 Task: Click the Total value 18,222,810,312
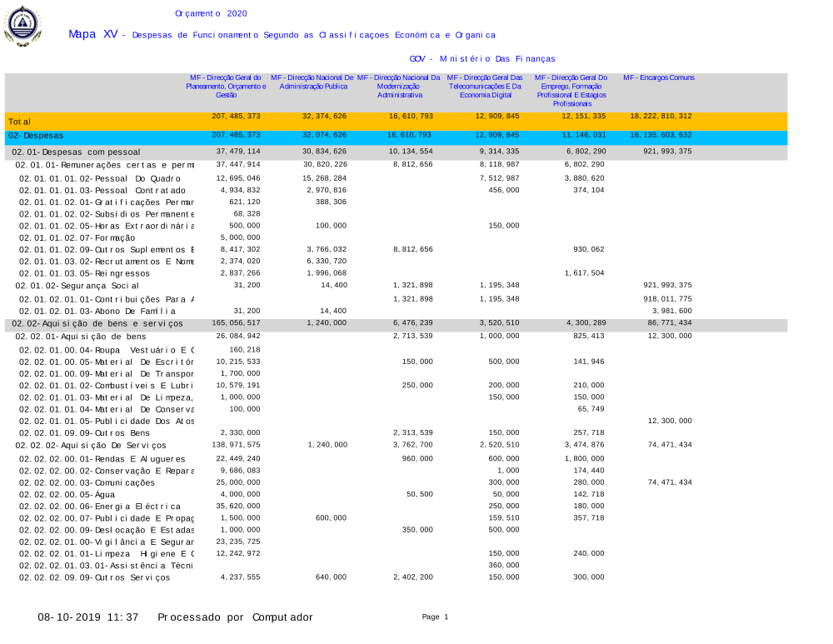(x=661, y=116)
